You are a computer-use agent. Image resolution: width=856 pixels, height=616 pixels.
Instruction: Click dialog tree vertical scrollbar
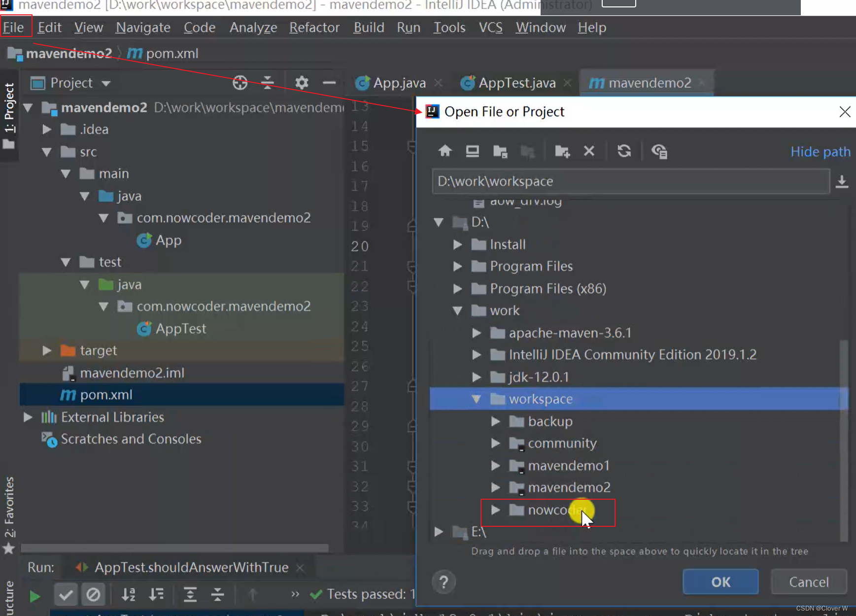coord(844,441)
